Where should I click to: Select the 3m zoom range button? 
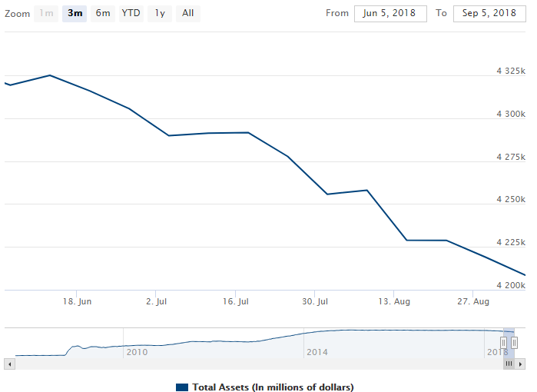click(x=75, y=14)
